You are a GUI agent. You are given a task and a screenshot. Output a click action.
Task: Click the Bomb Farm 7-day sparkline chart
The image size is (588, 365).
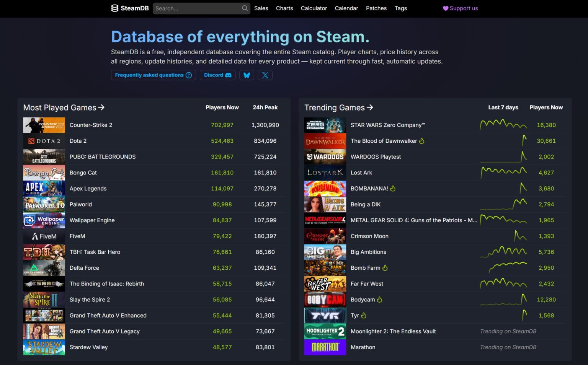[508, 267]
